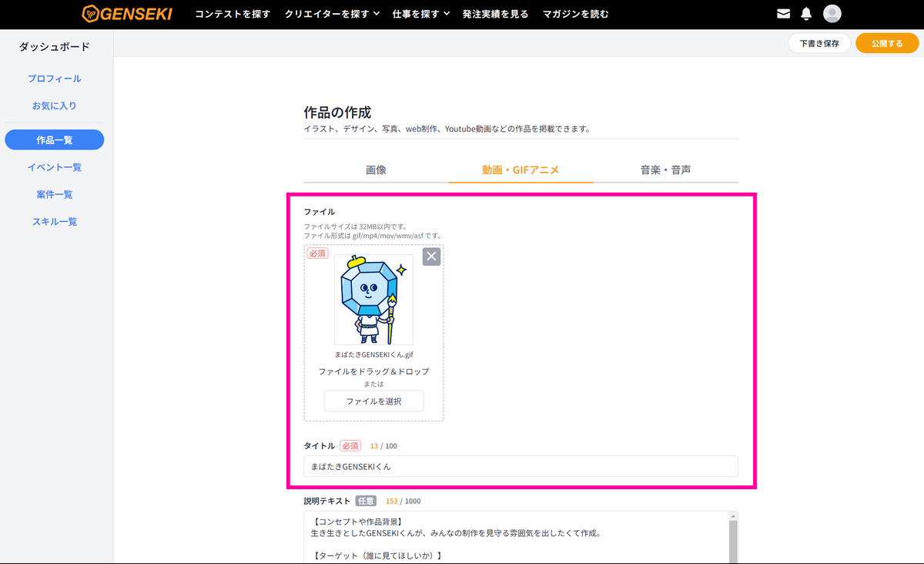Screen dimensions: 924x564
Task: Open スキル一覧 in the sidebar
Action: click(55, 221)
